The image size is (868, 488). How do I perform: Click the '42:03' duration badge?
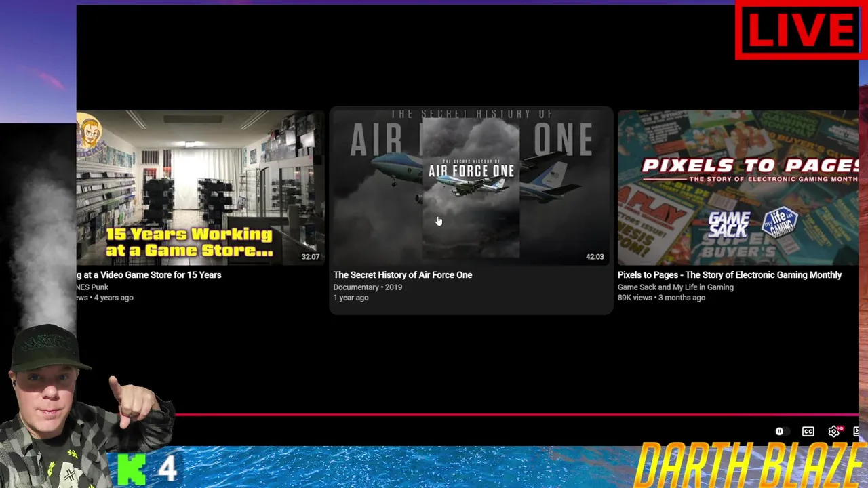point(595,257)
